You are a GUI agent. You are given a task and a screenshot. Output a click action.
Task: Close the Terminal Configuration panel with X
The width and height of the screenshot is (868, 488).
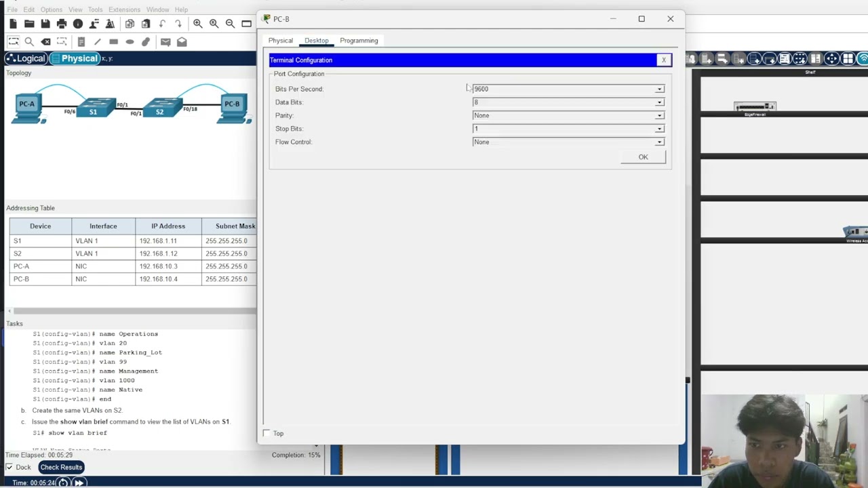664,60
